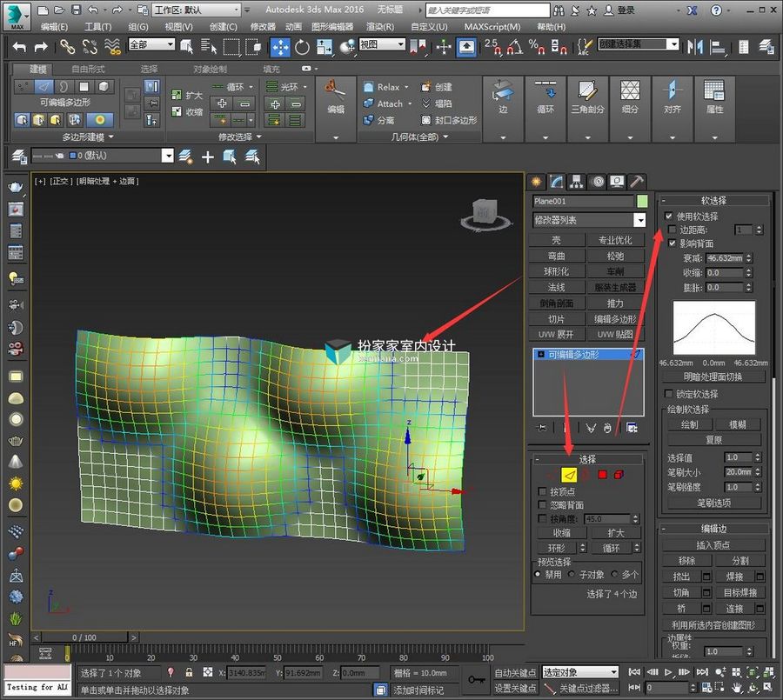Toggle Angle Snap icon

click(514, 47)
